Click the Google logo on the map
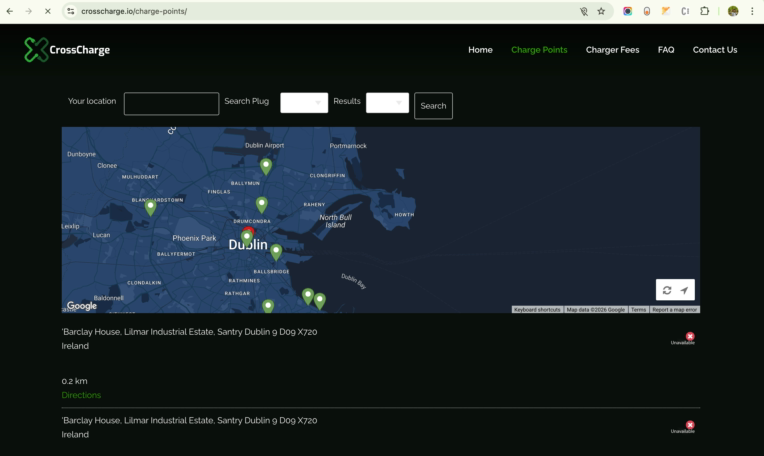Screen dimensions: 764x456 [82, 305]
